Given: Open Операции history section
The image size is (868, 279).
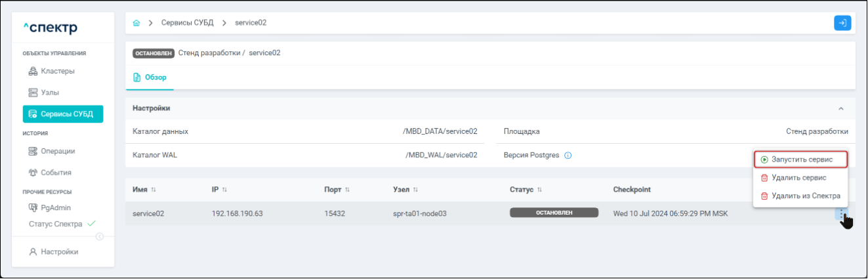Looking at the screenshot, I should [x=58, y=151].
